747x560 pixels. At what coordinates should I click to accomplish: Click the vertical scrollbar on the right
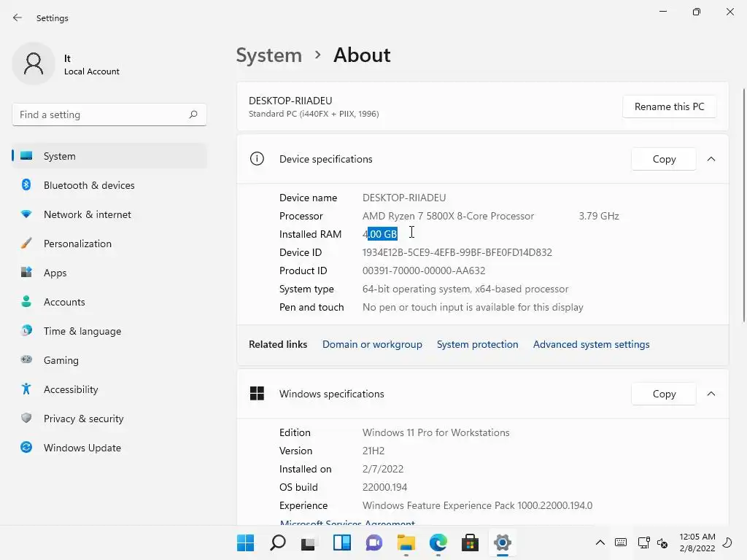(x=743, y=205)
